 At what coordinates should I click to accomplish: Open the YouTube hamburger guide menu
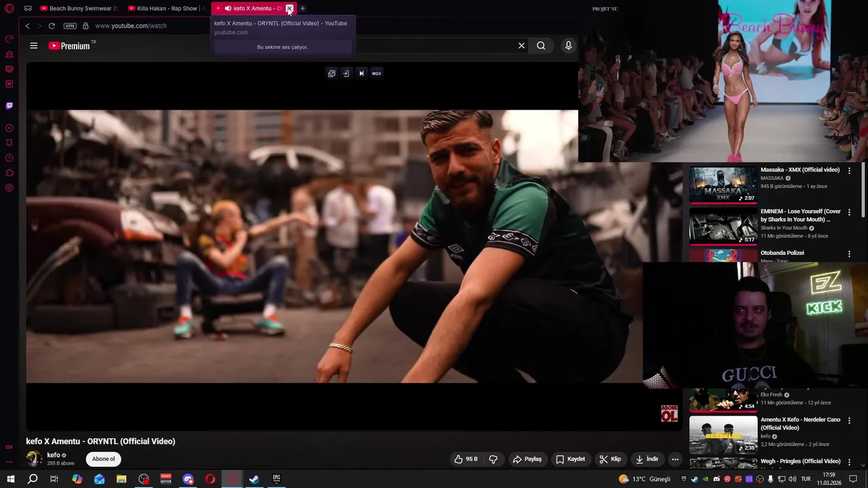tap(33, 45)
